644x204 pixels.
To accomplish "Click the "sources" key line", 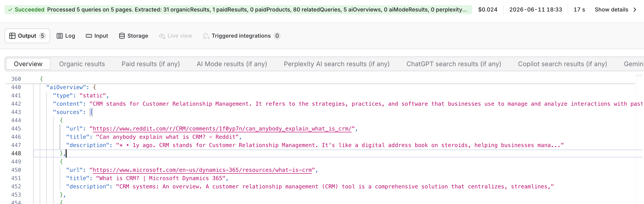I will (x=73, y=112).
